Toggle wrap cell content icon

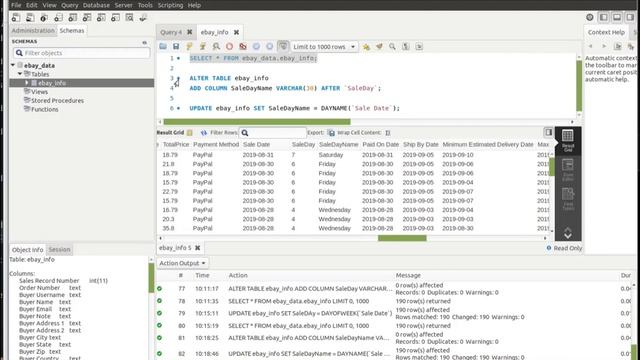tap(388, 133)
